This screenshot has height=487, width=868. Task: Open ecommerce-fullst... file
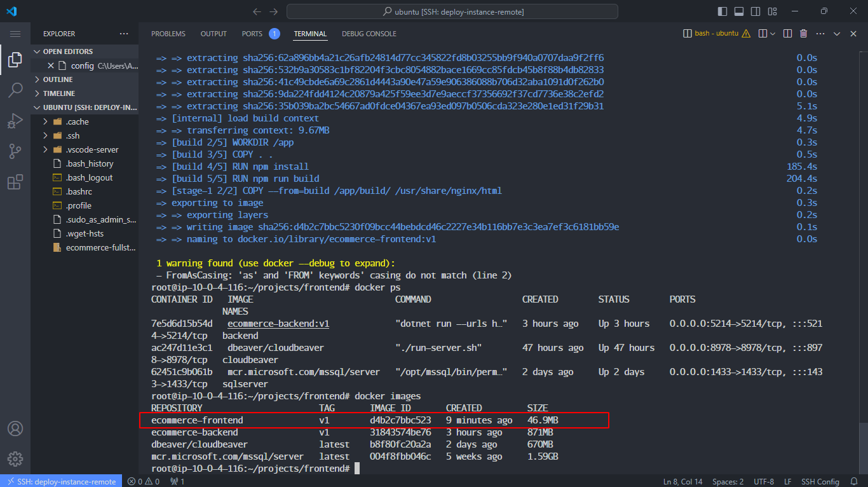[x=85, y=247]
